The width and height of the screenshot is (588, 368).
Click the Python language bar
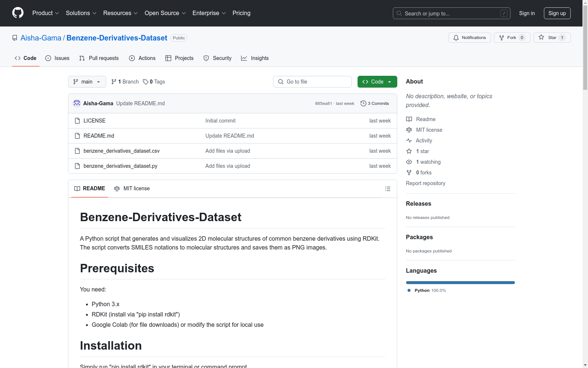460,283
